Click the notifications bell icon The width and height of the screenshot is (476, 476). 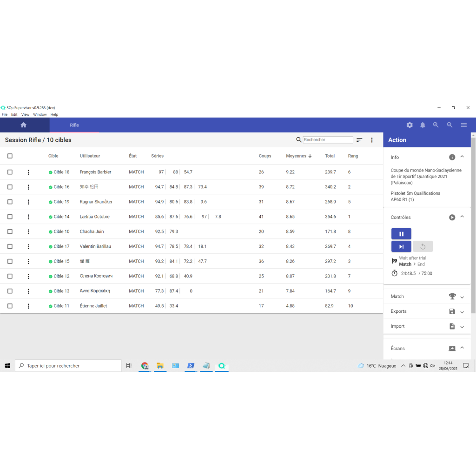click(423, 125)
